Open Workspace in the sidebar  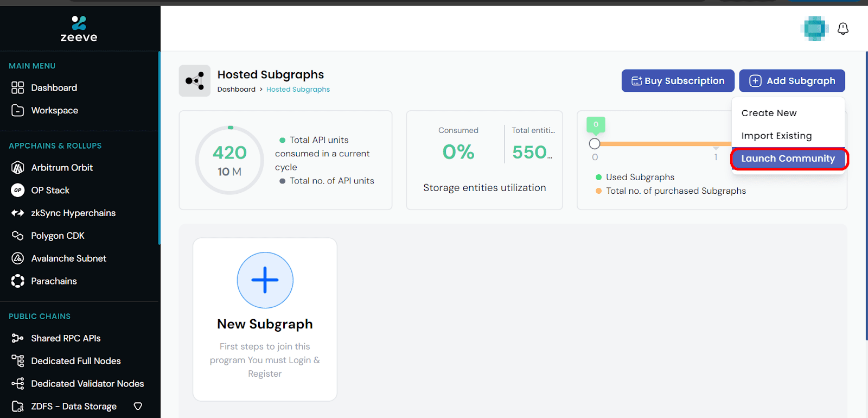[x=55, y=111]
